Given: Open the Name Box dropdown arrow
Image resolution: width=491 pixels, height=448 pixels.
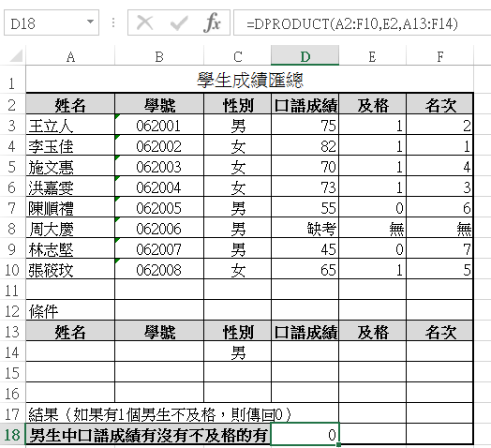Looking at the screenshot, I should 90,22.
